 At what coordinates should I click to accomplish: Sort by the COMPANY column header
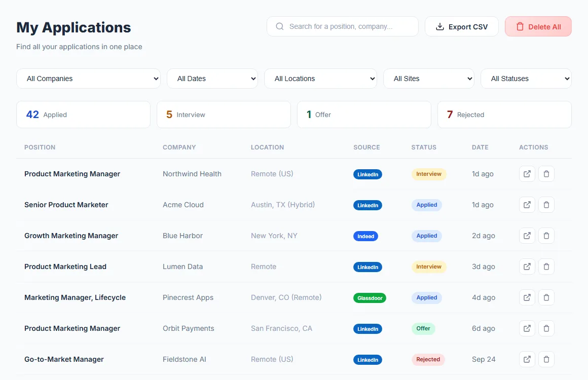179,147
